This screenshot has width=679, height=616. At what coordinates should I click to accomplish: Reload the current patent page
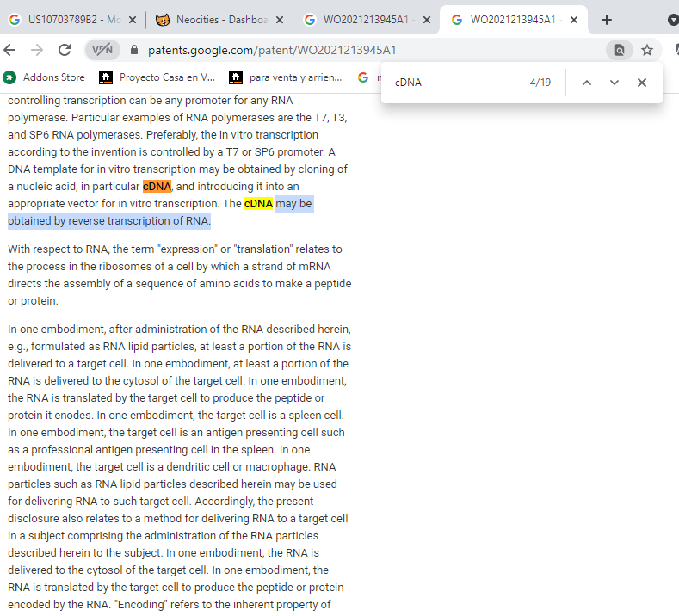point(64,50)
